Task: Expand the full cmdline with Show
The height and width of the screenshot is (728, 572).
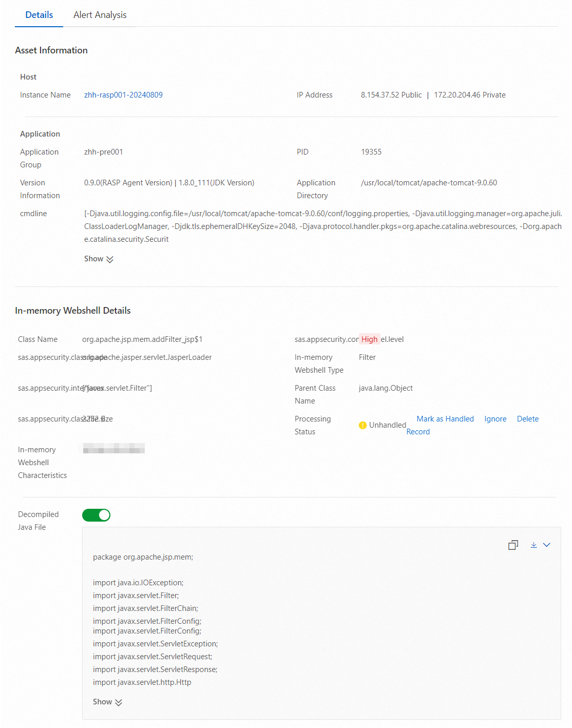Action: pos(99,259)
